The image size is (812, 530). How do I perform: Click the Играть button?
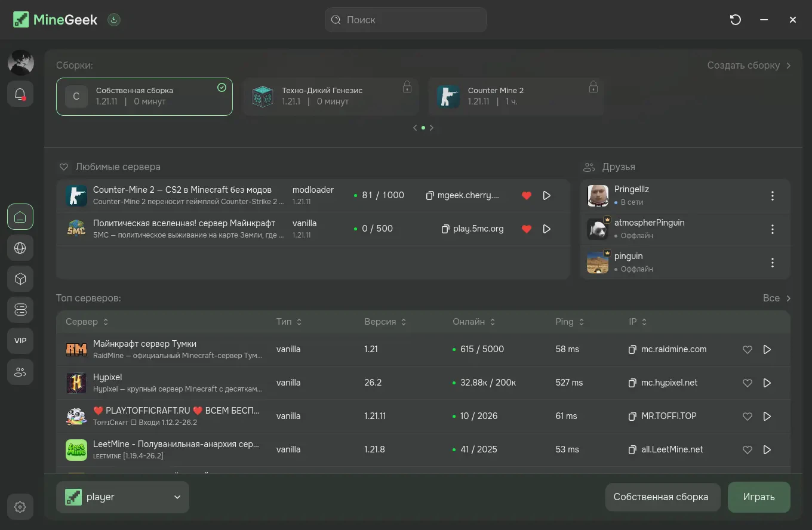point(759,497)
